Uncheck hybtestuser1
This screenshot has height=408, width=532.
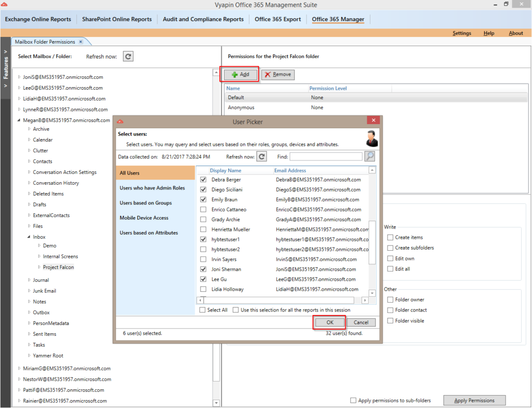[x=203, y=239]
